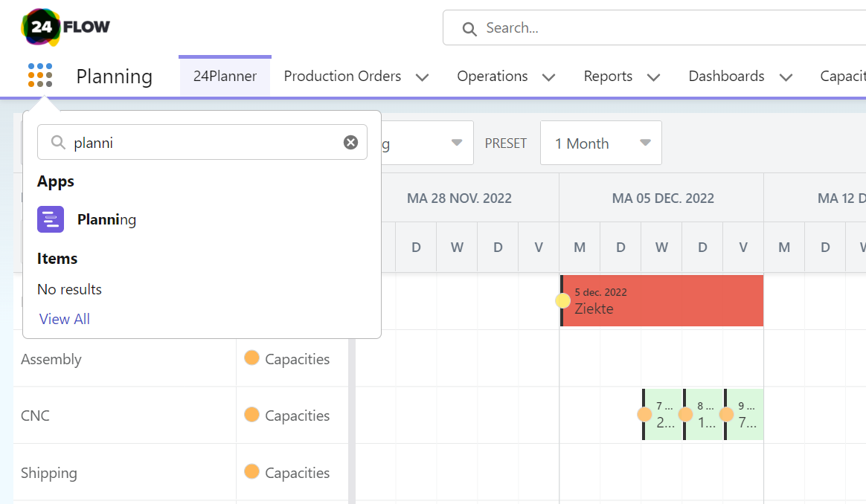Clear the app launcher search text
Screen dimensions: 866x504
tap(350, 143)
